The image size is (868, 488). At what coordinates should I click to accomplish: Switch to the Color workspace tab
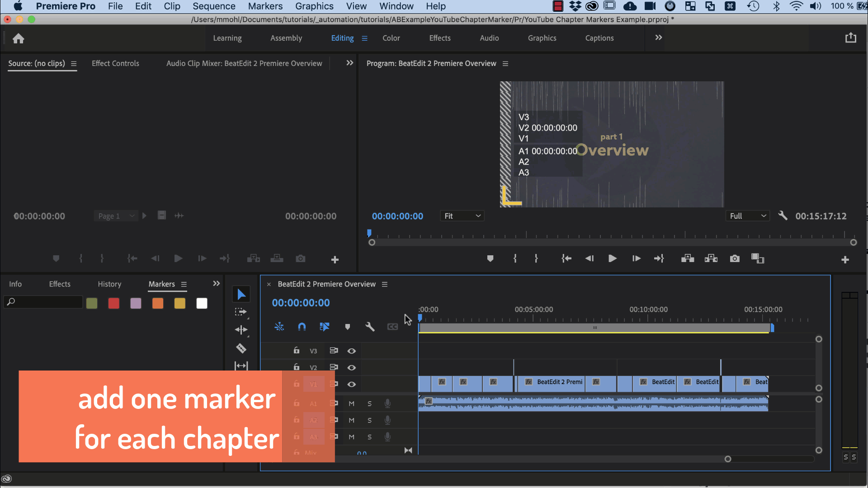point(391,38)
